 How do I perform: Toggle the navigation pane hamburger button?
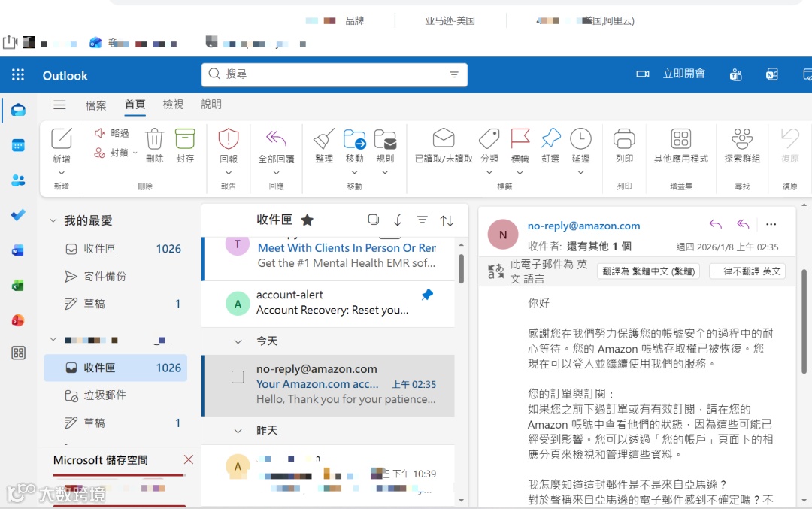pos(59,105)
